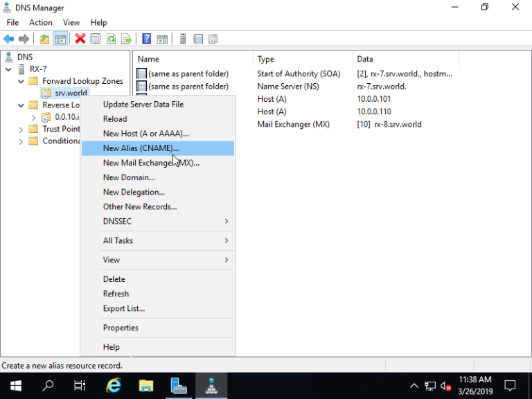532x399 pixels.
Task: Choose New Alias (CNAME) from context menu
Action: [141, 148]
